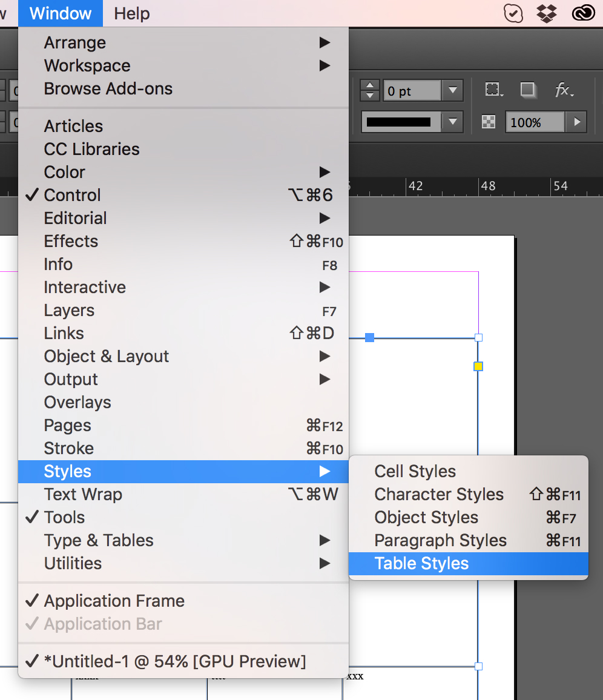Click the 0 pt stroke weight field
The width and height of the screenshot is (603, 700).
pyautogui.click(x=412, y=91)
